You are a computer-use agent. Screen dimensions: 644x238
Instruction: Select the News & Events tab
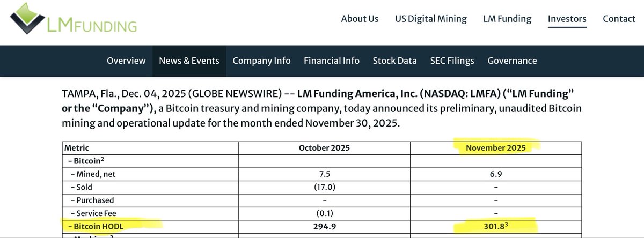189,61
